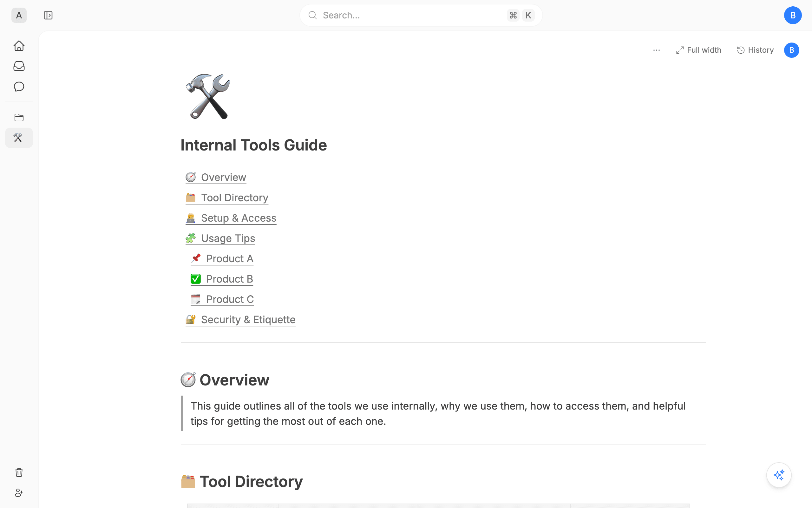Click the invite members icon
Screen dimensions: 812x508
[x=19, y=493]
